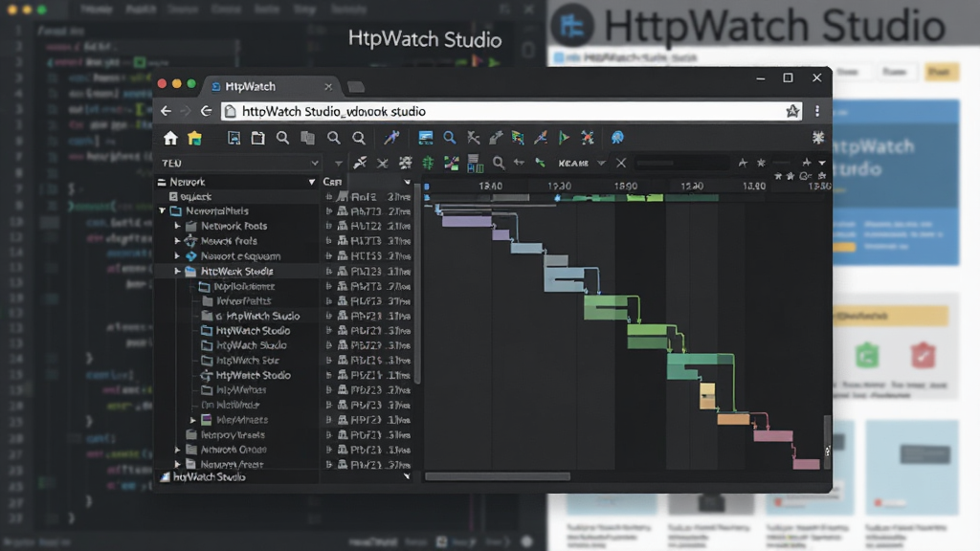Select the first Csn list row under header
Screen dimensions: 980x551
click(x=368, y=197)
